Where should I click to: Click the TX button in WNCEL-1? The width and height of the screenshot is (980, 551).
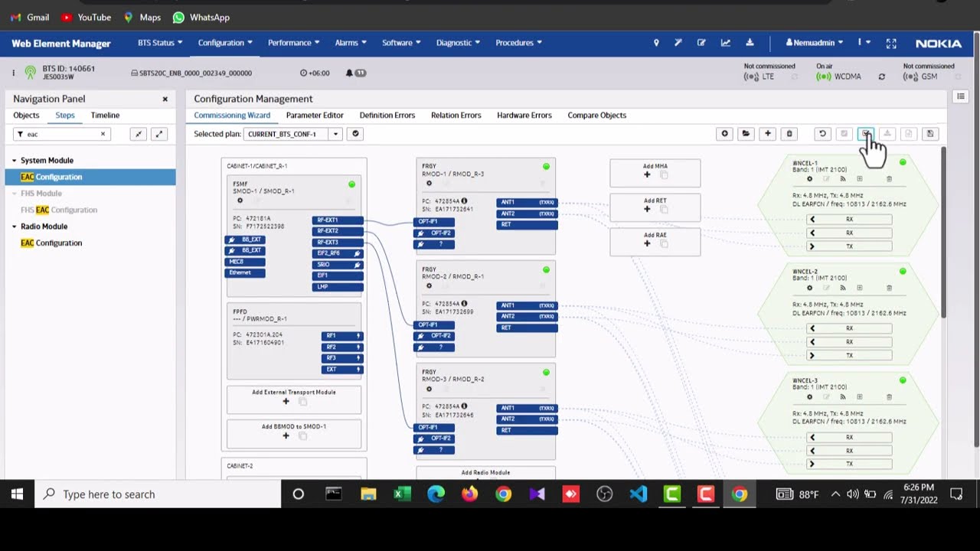[850, 246]
